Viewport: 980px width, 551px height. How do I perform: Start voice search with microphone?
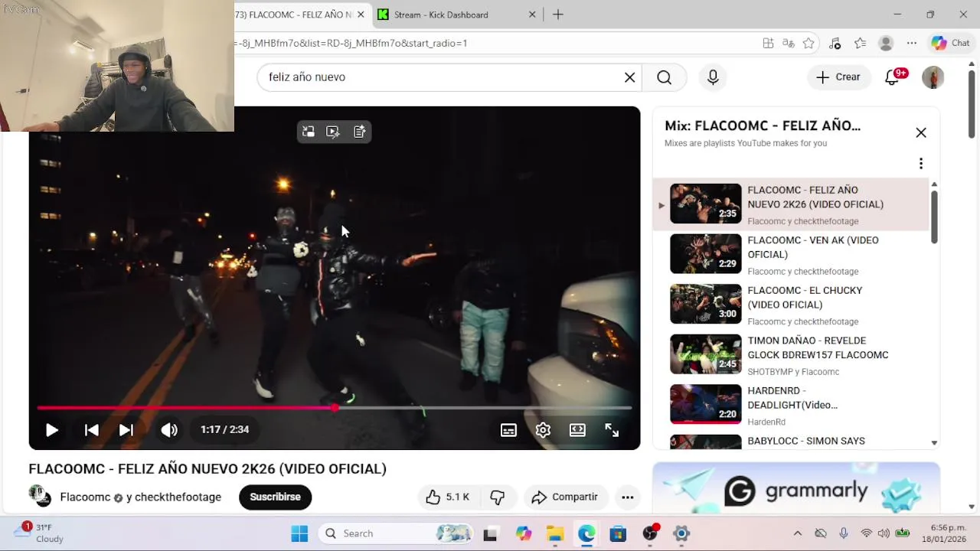point(713,77)
